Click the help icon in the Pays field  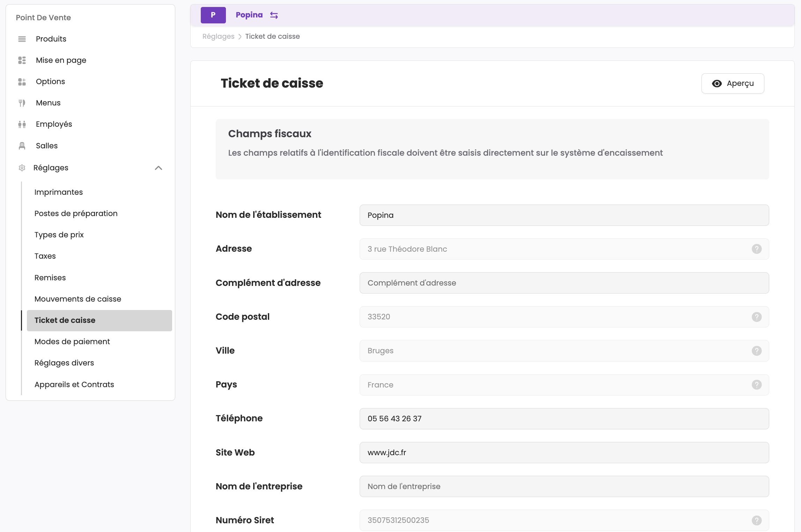pyautogui.click(x=756, y=385)
